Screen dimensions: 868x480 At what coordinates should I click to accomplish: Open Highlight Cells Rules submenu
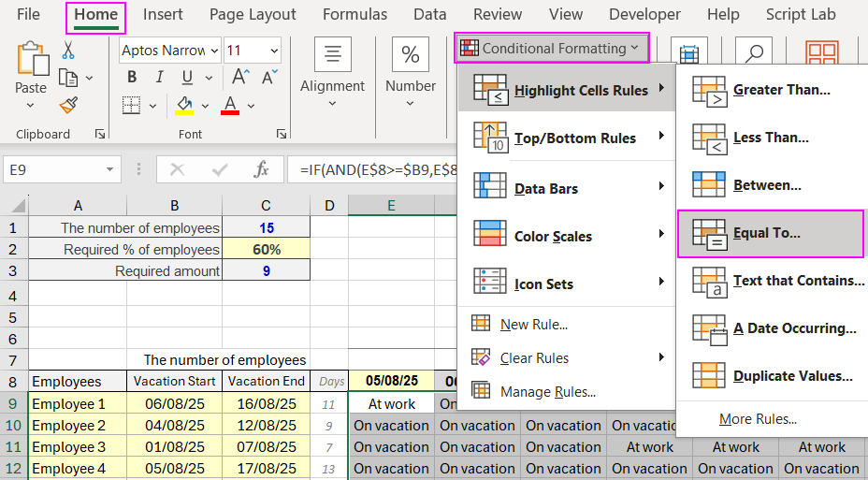pyautogui.click(x=567, y=90)
